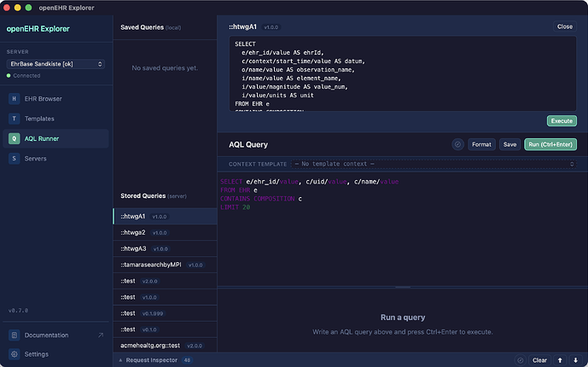Click the external link arrow beside Documentation
The height and width of the screenshot is (367, 588).
coord(101,335)
